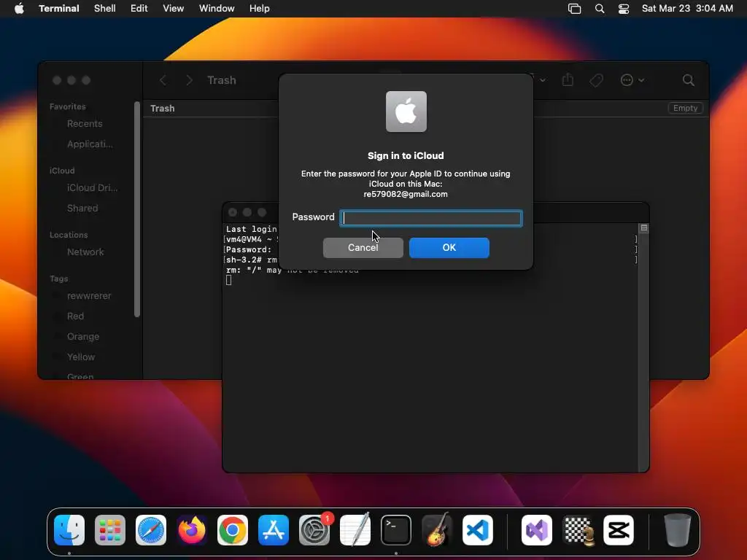Open the Terminal menu
The width and height of the screenshot is (747, 560).
59,9
